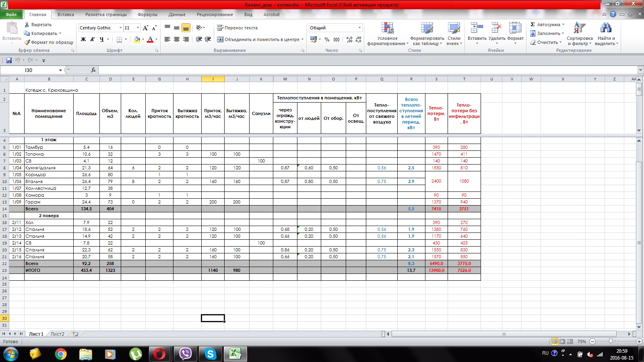Expand Объединить и поместить в центре arrow
This screenshot has width=644, height=362.
point(302,39)
